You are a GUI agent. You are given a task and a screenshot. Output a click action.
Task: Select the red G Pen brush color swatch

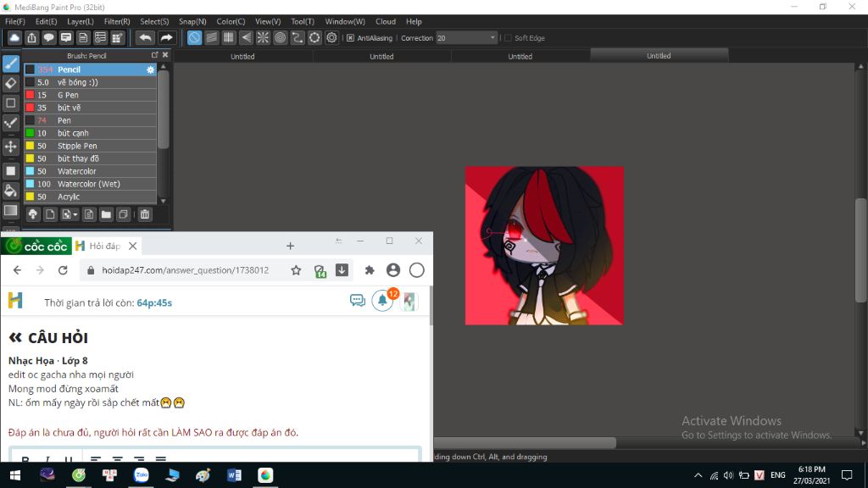pos(30,95)
